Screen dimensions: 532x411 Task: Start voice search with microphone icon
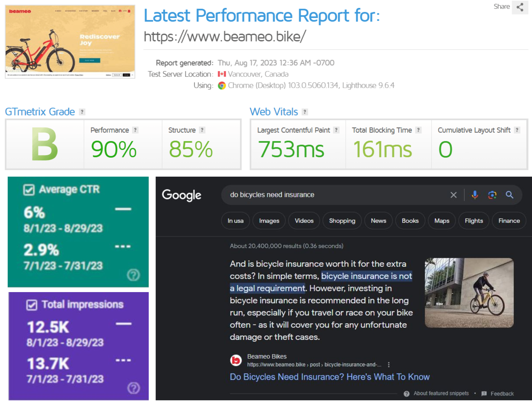tap(475, 195)
